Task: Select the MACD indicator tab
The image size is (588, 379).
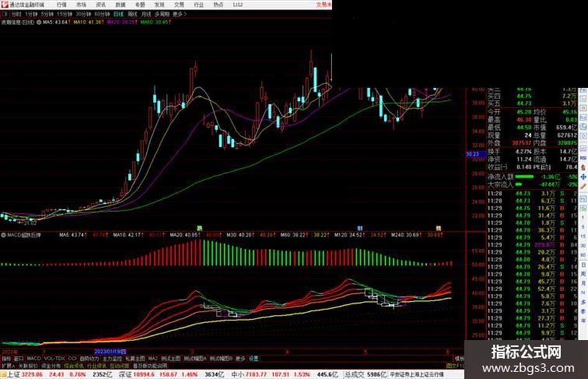Action: pyautogui.click(x=34, y=358)
